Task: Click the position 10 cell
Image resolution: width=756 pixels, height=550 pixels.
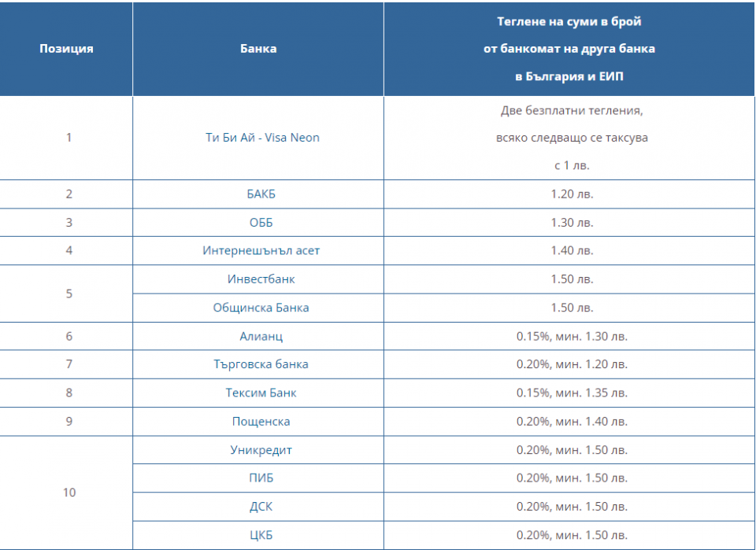Action: (69, 493)
